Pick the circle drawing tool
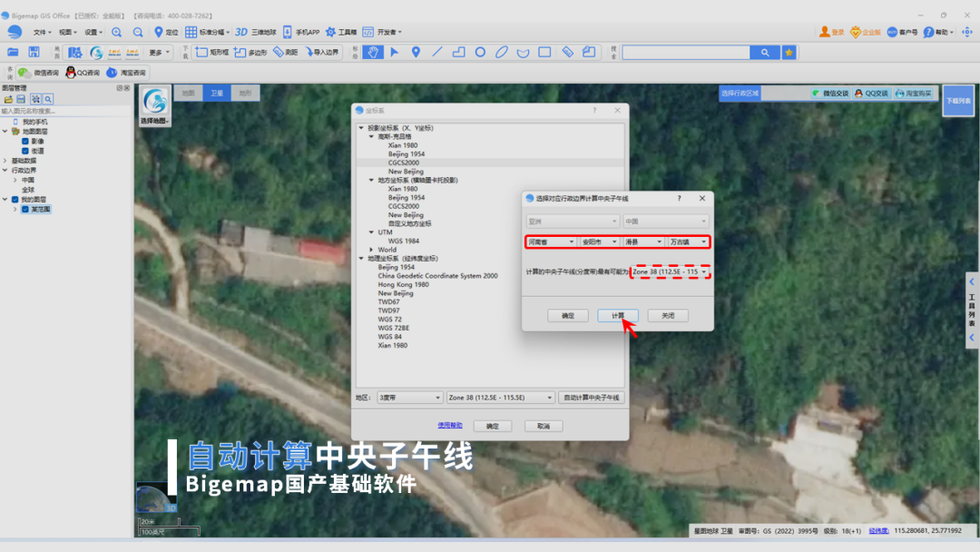 (x=480, y=53)
